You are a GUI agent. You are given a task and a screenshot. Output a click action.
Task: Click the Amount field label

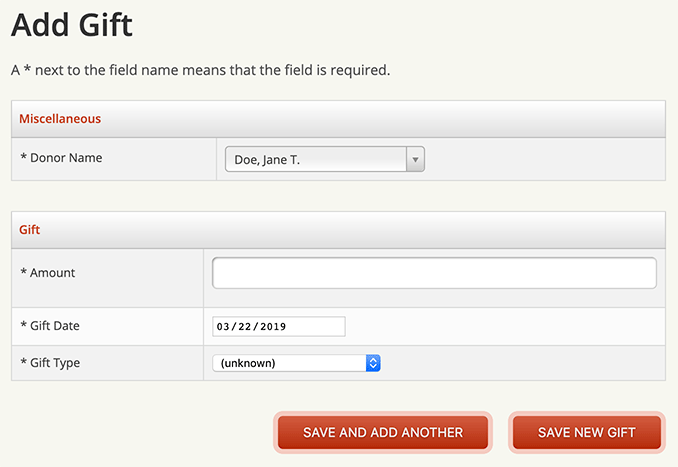click(48, 272)
